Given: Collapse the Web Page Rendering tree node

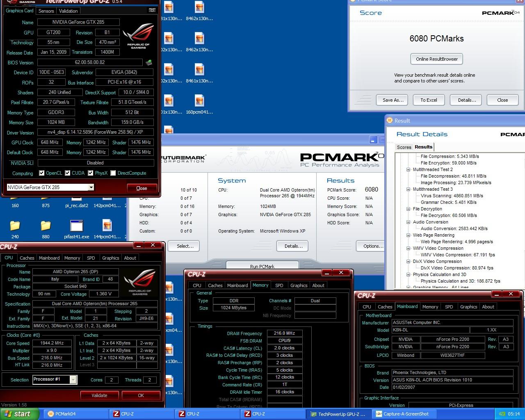Looking at the screenshot, I should click(x=408, y=235).
